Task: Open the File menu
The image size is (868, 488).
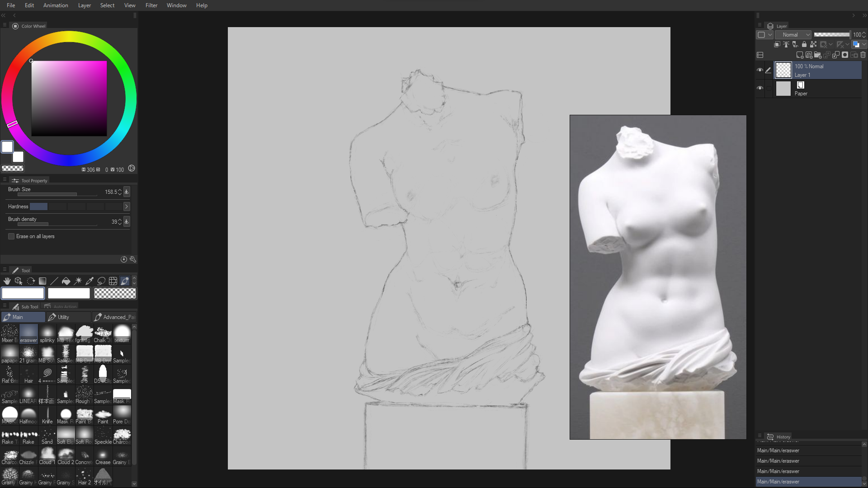Action: [x=11, y=5]
